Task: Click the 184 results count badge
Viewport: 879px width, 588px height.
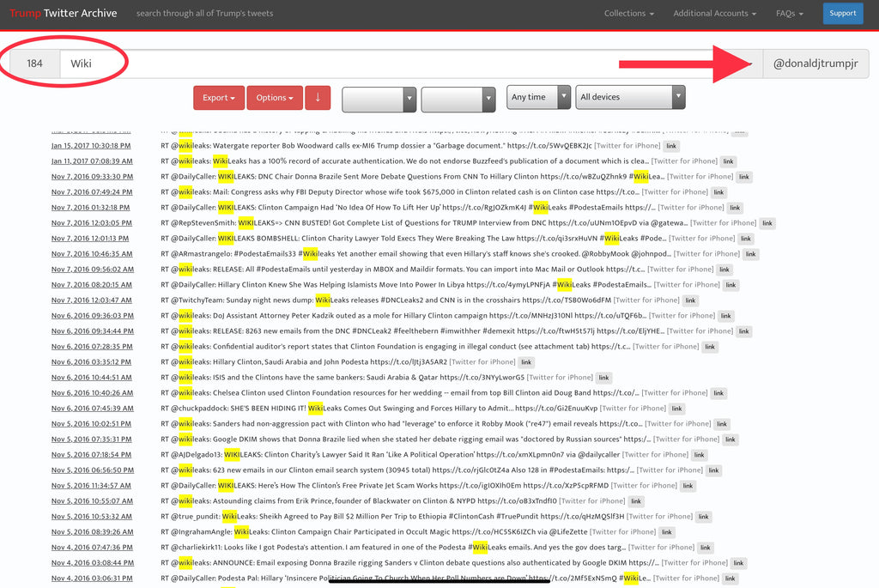Action: [x=34, y=64]
